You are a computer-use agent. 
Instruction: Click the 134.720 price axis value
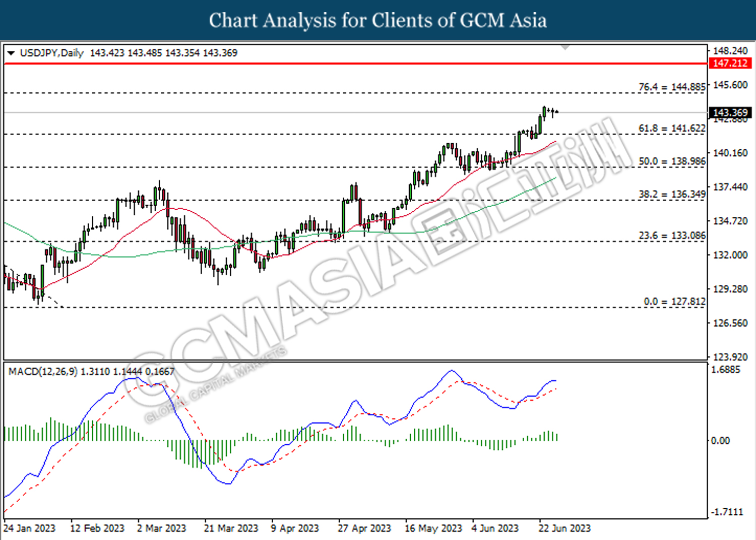730,221
